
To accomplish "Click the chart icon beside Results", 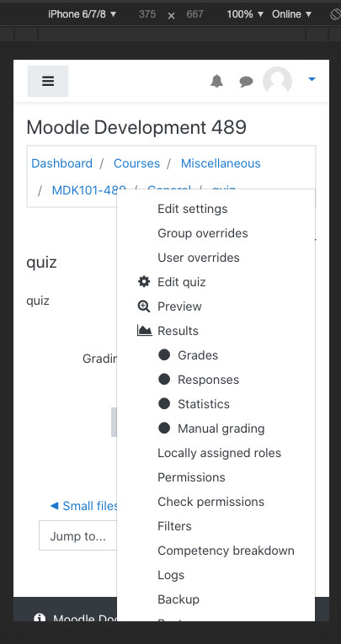I will 144,331.
